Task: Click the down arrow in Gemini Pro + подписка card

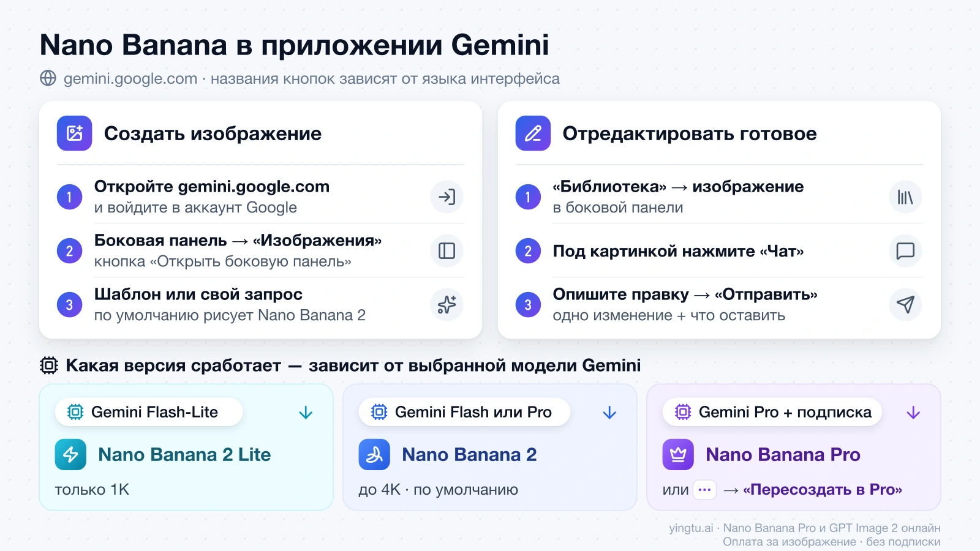Action: (x=913, y=413)
